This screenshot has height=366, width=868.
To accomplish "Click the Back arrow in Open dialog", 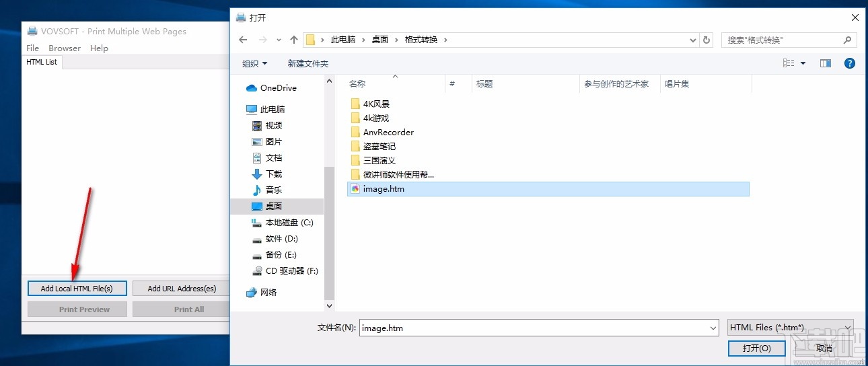I will coord(243,40).
